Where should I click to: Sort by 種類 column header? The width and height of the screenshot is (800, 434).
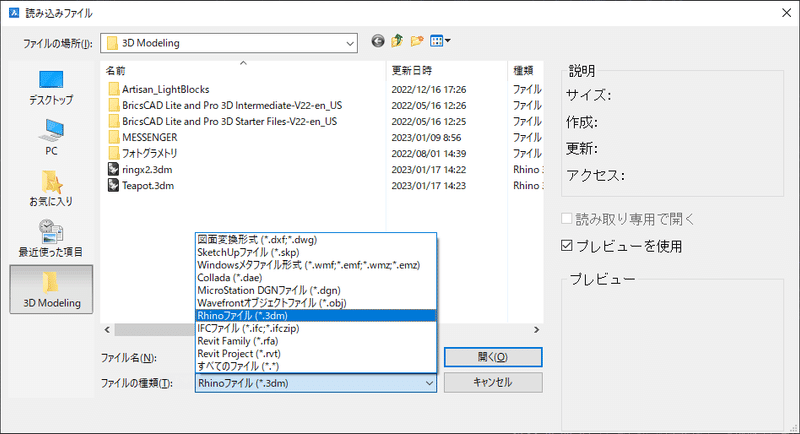pos(526,70)
